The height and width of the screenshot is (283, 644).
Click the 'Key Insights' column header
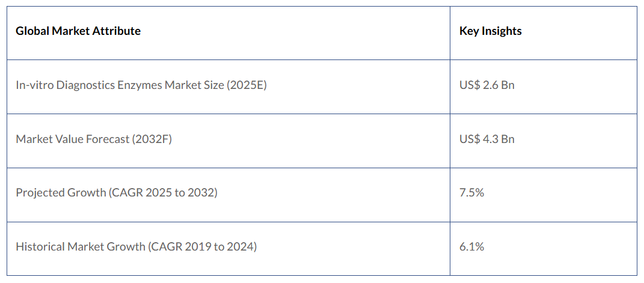(490, 31)
